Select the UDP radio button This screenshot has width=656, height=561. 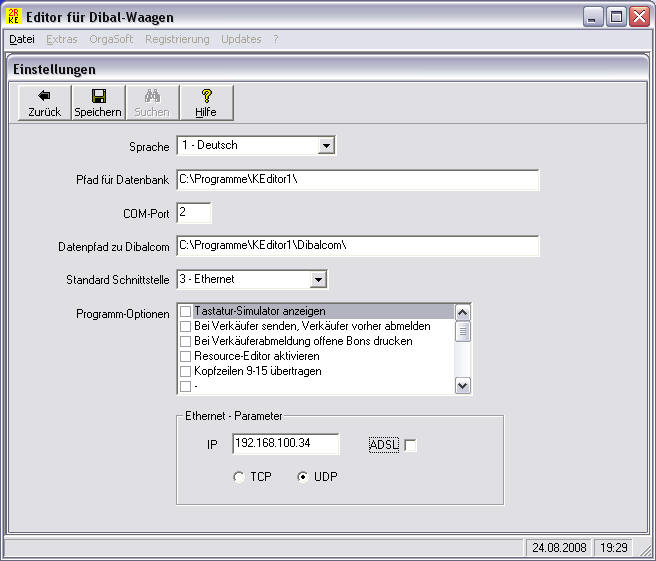pyautogui.click(x=303, y=477)
